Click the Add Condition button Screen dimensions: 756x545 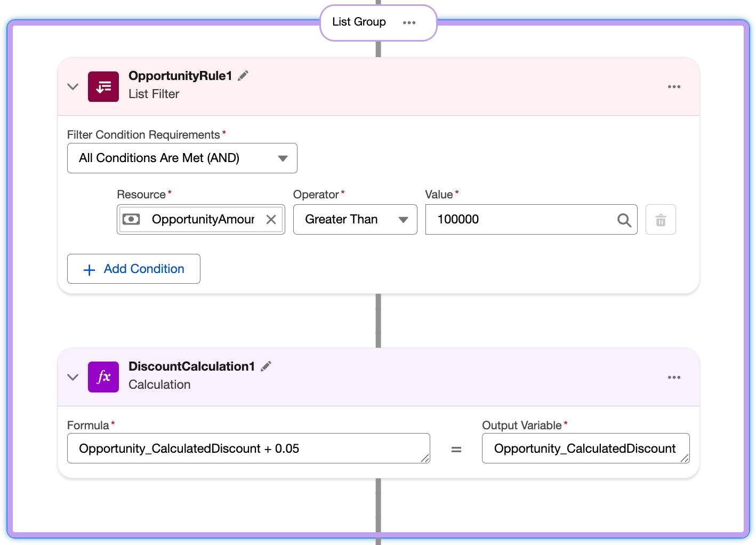pos(134,269)
